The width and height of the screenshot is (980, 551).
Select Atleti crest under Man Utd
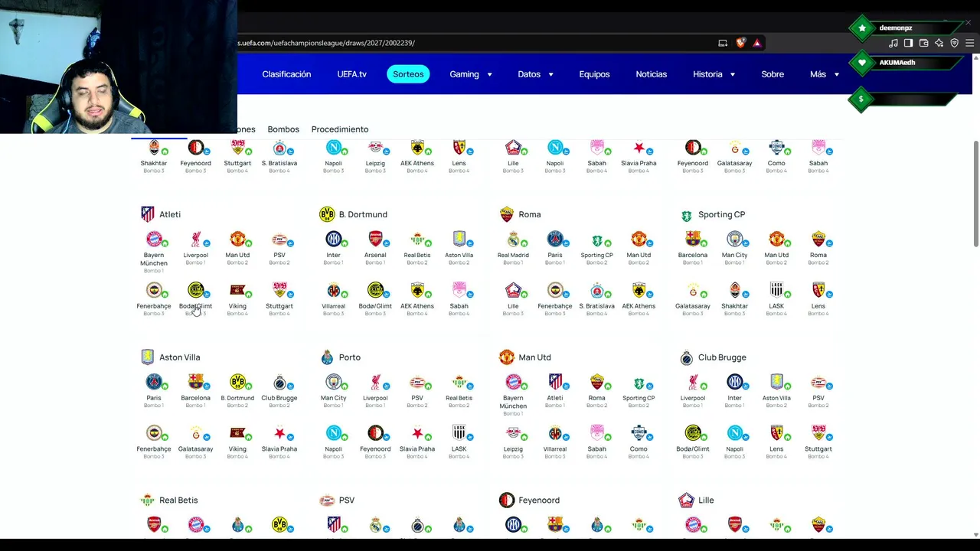(555, 382)
